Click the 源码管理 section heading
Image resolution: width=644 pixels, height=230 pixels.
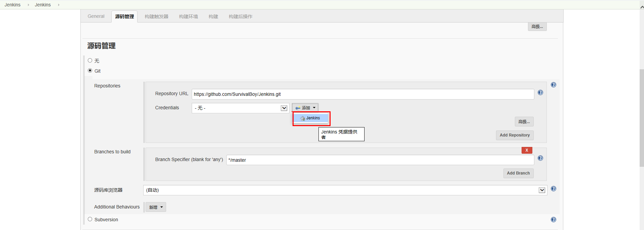101,46
